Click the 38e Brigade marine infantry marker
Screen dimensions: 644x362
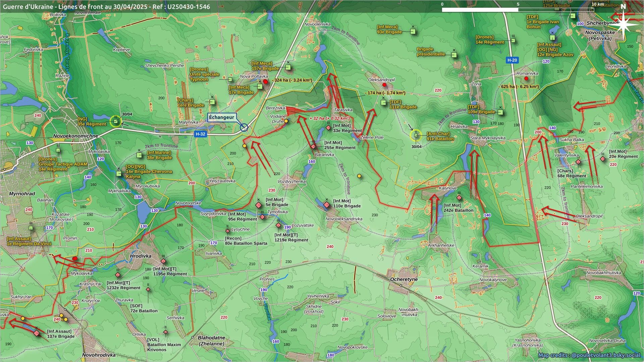click(139, 155)
